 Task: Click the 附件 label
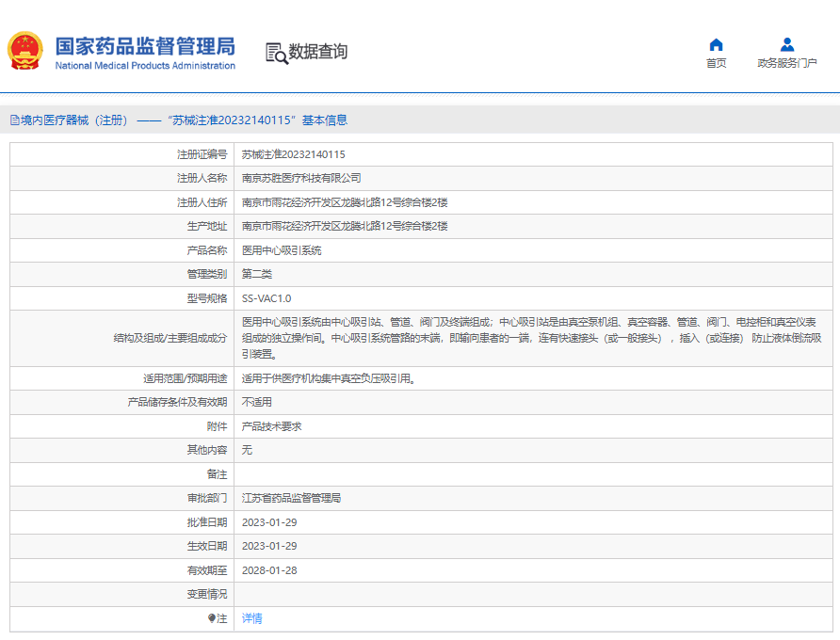point(217,426)
